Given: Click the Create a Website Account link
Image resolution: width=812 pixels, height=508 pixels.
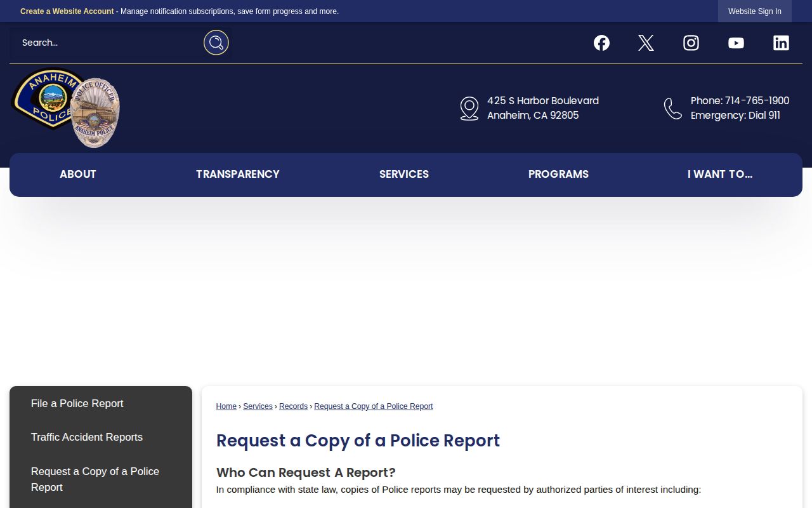Looking at the screenshot, I should [67, 11].
